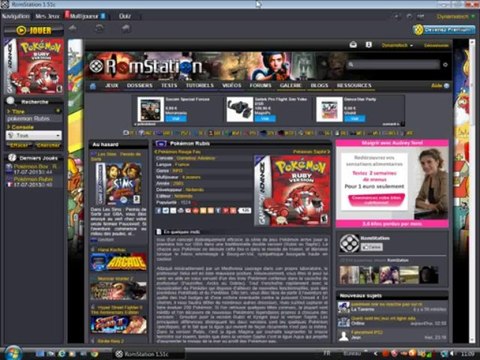This screenshot has width=480, height=360.
Task: Click the RomStation taskbar button
Action: point(149,354)
